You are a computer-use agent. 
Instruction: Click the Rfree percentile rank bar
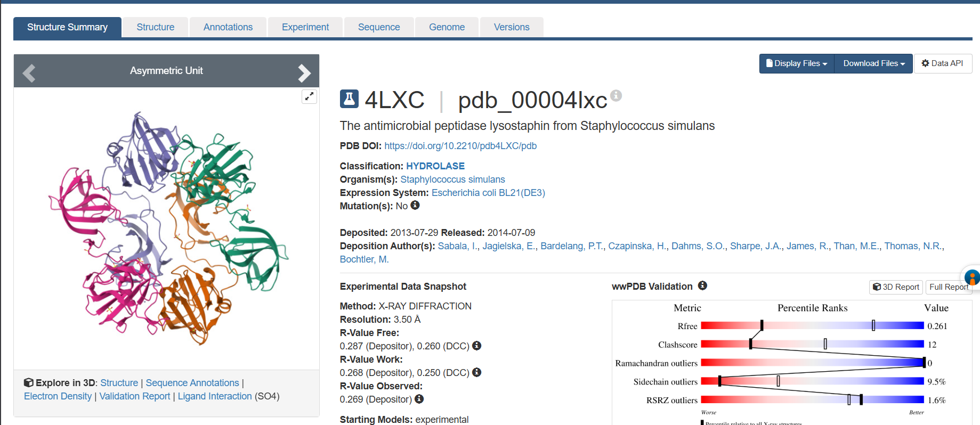click(x=812, y=325)
